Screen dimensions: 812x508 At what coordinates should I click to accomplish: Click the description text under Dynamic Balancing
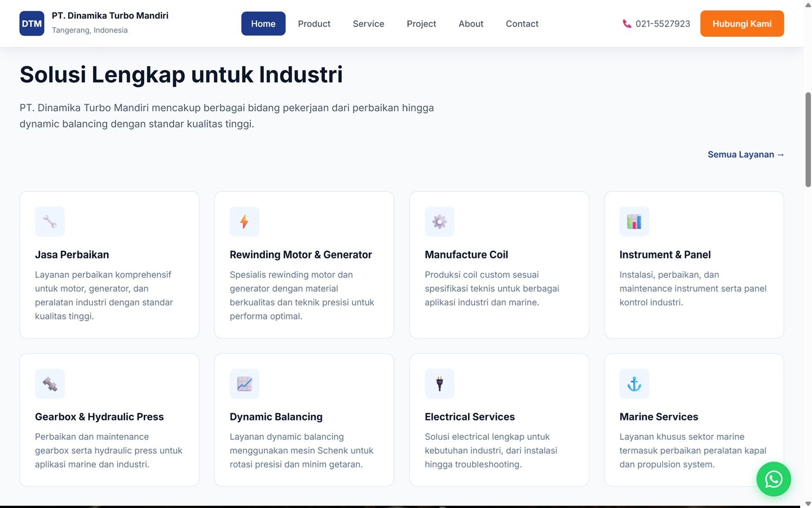[302, 450]
